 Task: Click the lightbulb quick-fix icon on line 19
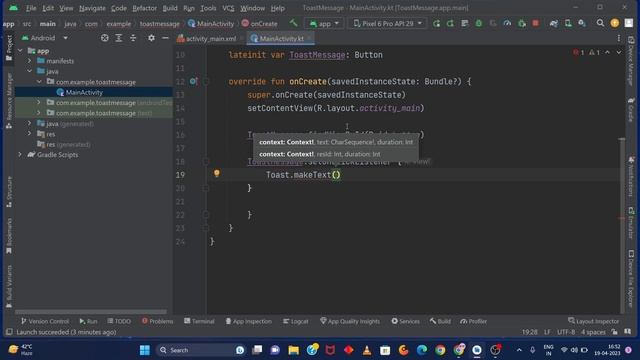[217, 173]
